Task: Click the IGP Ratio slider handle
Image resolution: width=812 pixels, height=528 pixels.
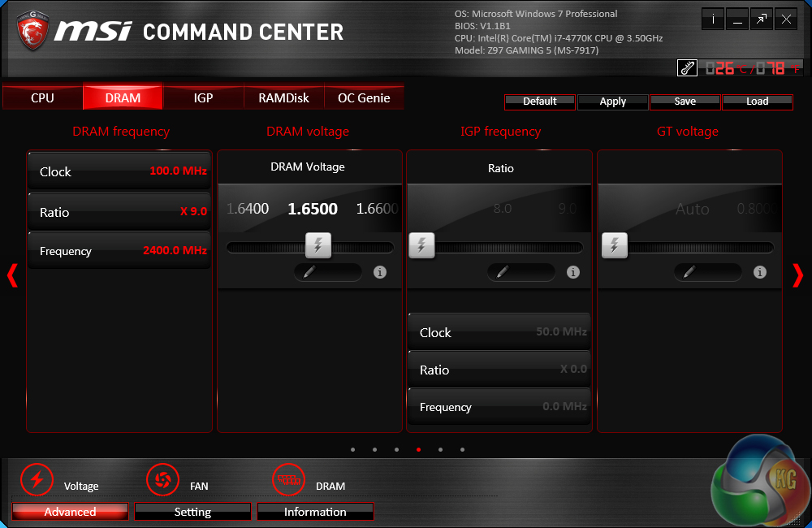Action: click(x=421, y=245)
